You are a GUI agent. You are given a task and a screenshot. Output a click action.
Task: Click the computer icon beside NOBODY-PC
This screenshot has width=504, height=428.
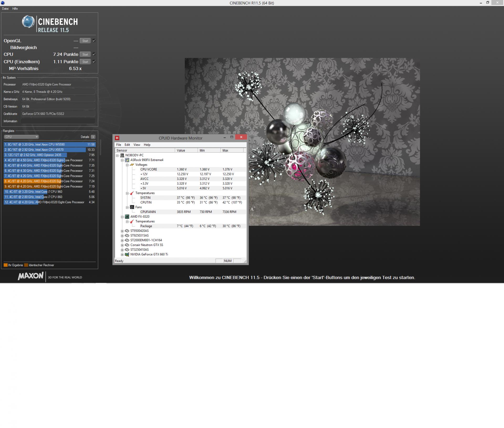click(x=122, y=155)
